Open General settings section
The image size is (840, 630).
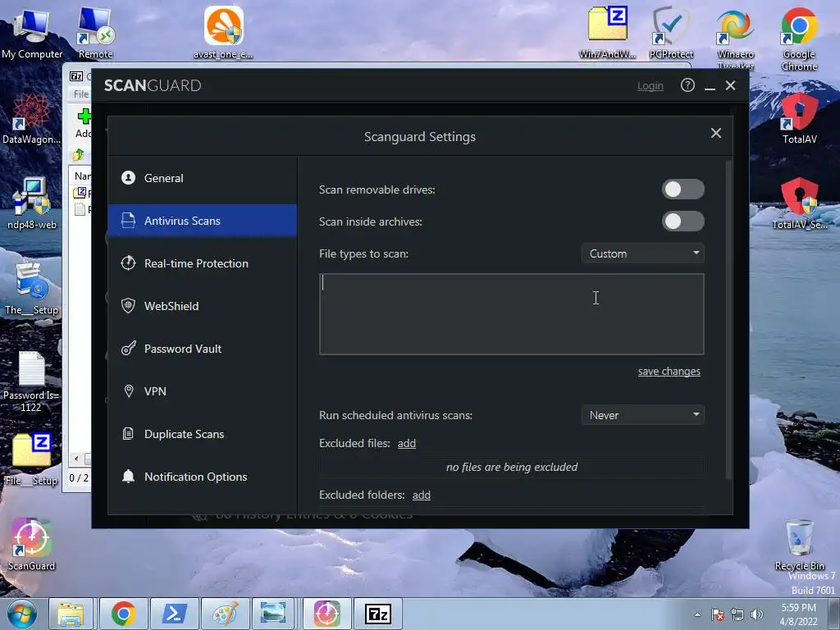pos(202,178)
